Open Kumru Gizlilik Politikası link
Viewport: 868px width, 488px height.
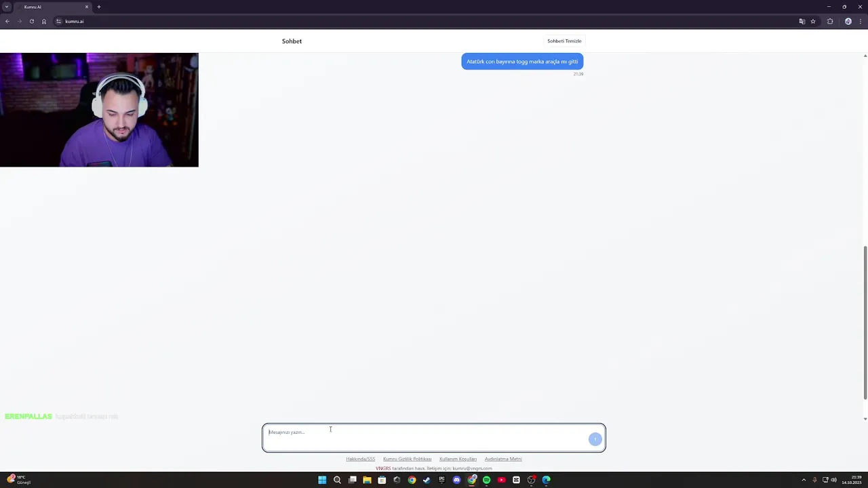(x=407, y=459)
